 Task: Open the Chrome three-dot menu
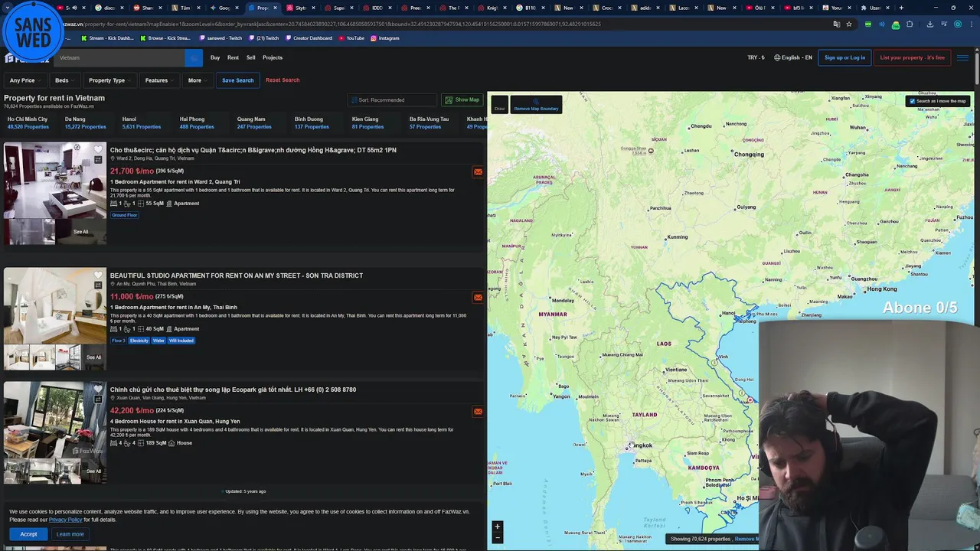click(x=972, y=24)
